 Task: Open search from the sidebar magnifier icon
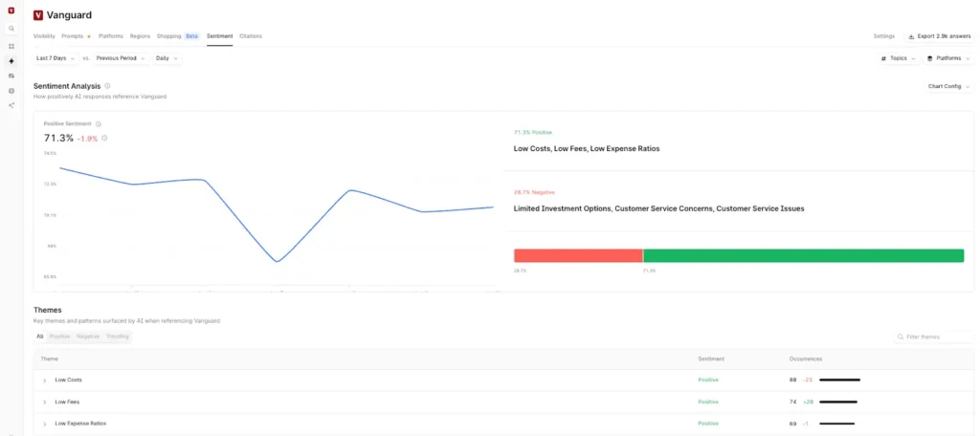tap(11, 29)
